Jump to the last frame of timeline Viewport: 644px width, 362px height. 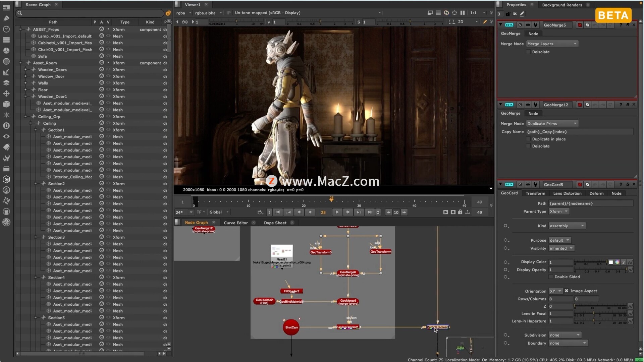(x=369, y=212)
